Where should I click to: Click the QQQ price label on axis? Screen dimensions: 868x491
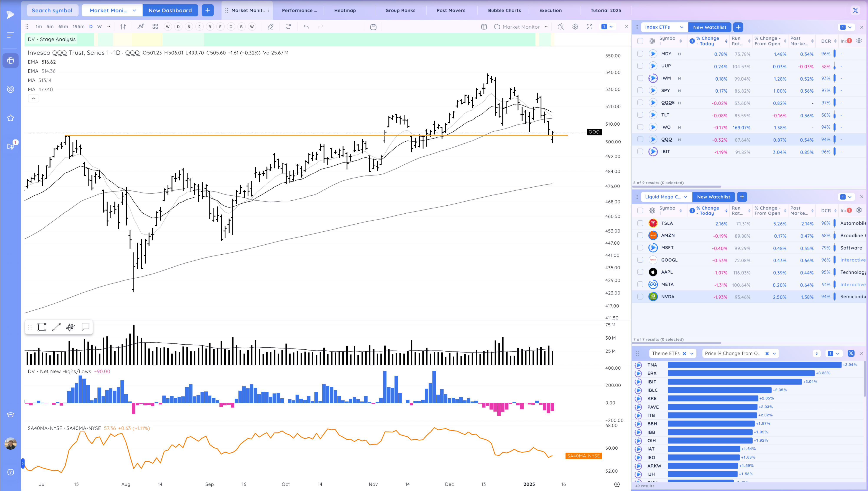(594, 132)
